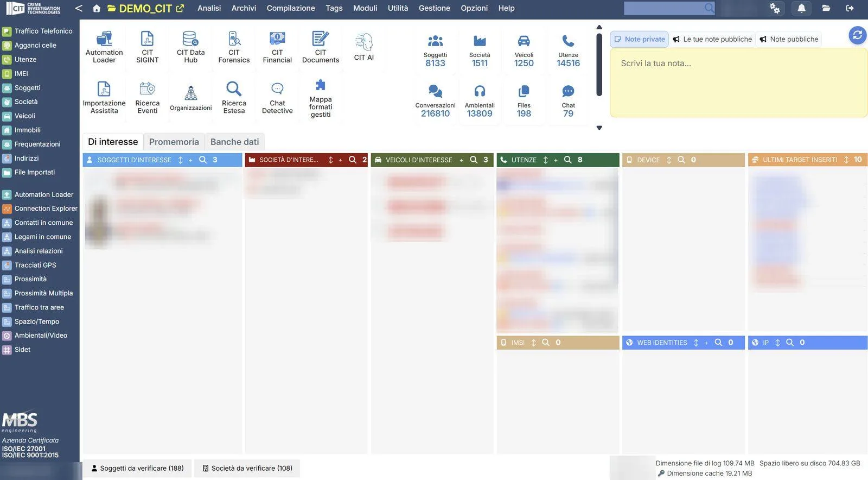Open Connection Explorer in sidebar
The width and height of the screenshot is (868, 480).
pos(40,209)
